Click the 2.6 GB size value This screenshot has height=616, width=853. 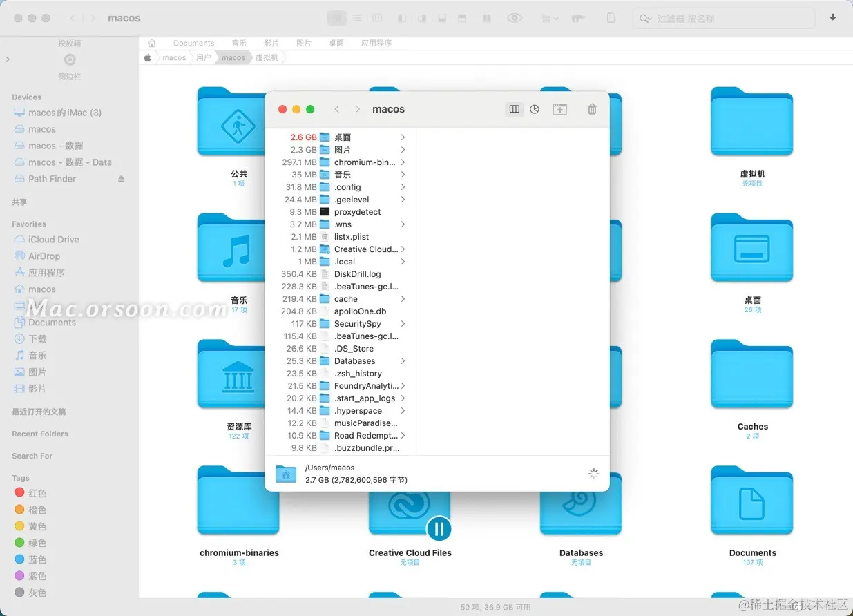click(303, 137)
